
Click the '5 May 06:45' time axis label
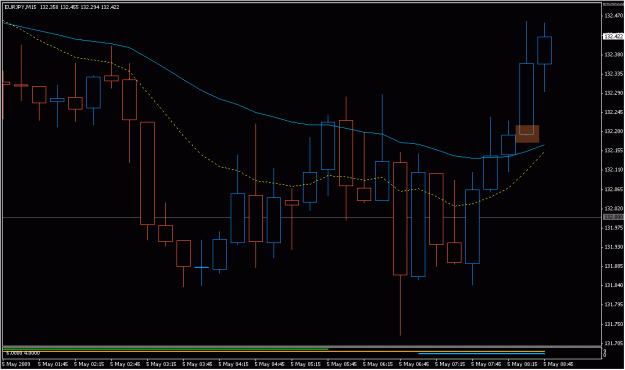click(x=414, y=364)
